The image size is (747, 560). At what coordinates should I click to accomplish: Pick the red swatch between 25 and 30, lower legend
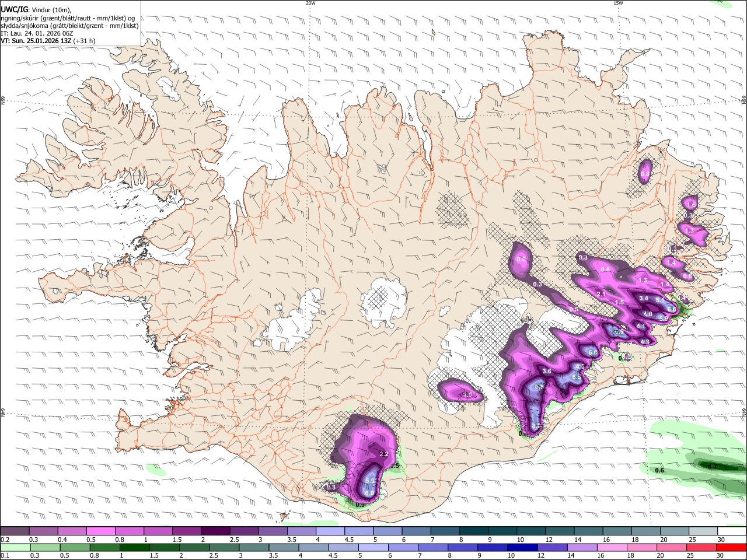(701, 547)
